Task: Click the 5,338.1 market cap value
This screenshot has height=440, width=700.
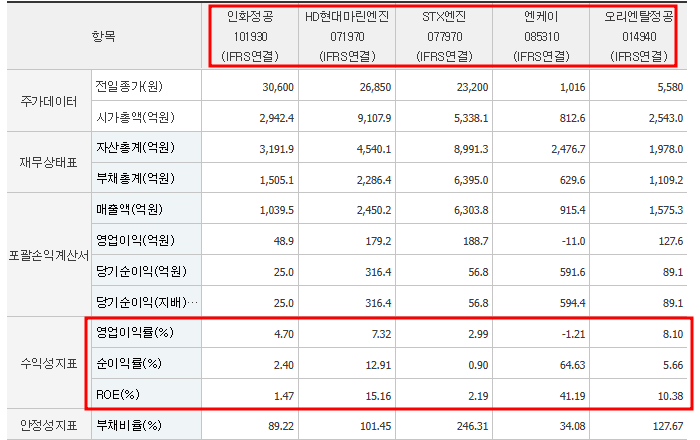Action: click(x=471, y=118)
